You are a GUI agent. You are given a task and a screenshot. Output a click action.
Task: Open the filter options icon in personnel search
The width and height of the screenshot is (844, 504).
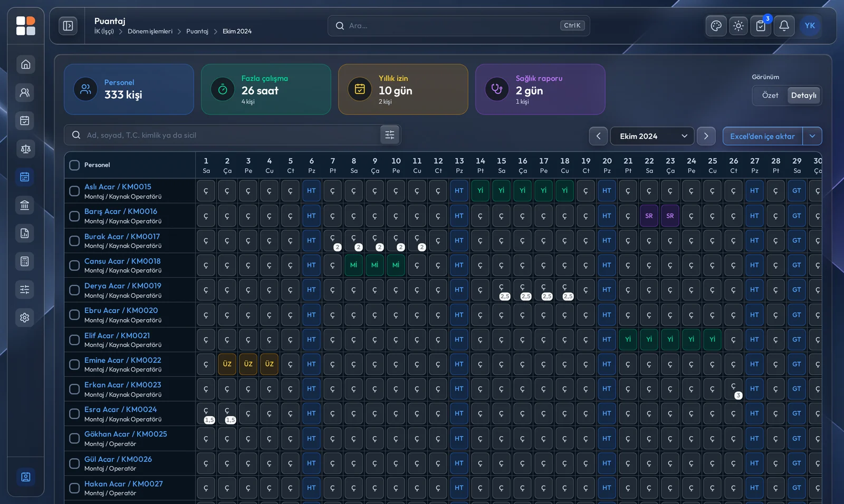tap(390, 135)
